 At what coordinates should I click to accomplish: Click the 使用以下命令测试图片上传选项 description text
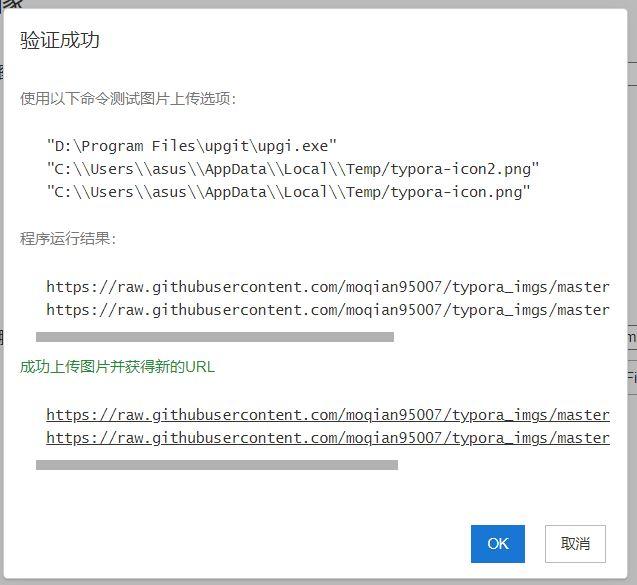coord(128,98)
